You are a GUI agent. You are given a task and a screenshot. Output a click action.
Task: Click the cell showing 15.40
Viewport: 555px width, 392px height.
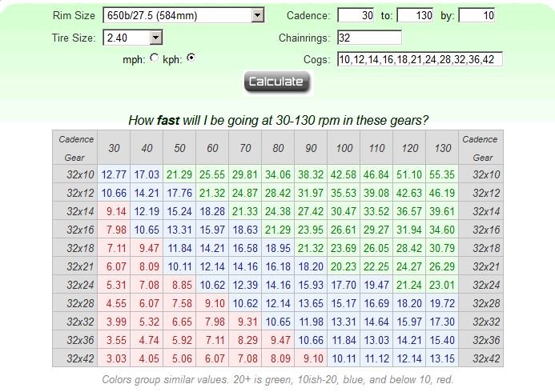[442, 340]
